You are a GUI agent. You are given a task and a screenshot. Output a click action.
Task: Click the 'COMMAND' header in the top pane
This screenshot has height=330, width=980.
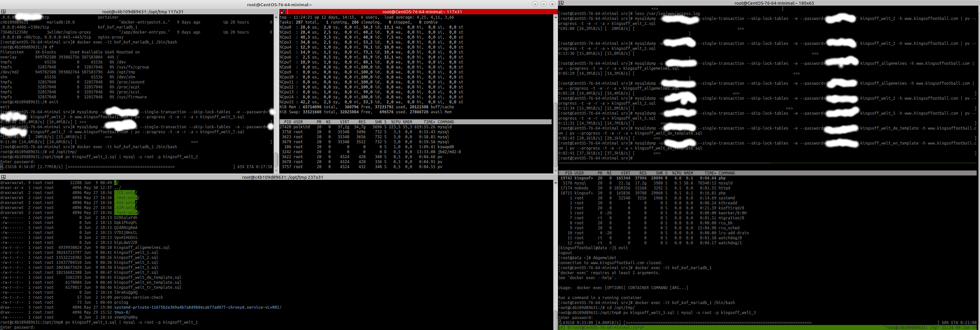click(x=445, y=122)
